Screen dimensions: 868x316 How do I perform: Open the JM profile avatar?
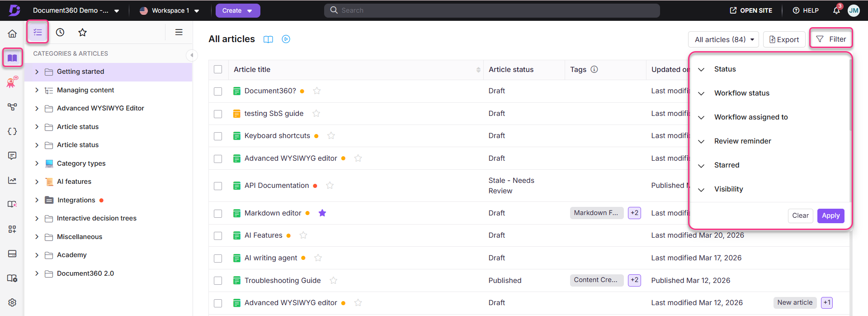pos(854,10)
